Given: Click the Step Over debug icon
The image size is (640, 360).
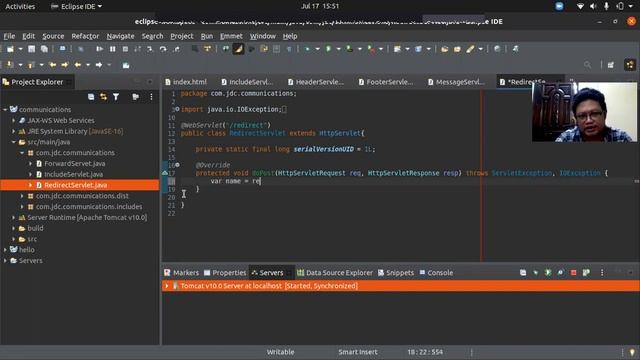Looking at the screenshot, I should pos(163,49).
